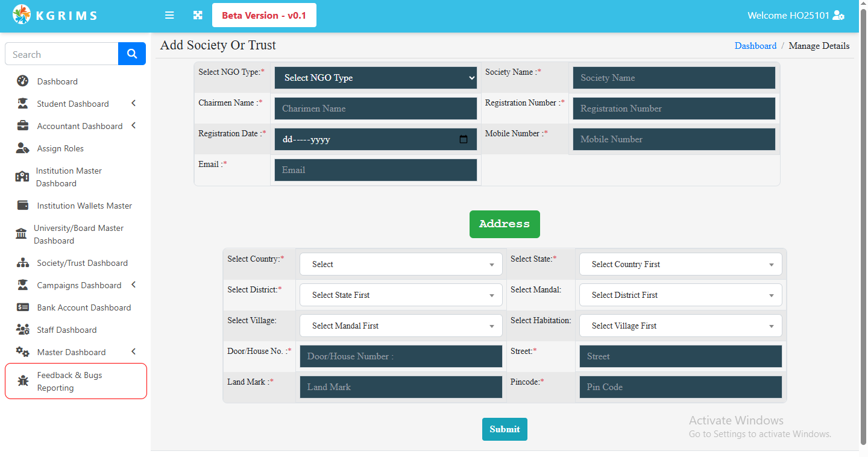Open the Select District dropdown
This screenshot has height=457, width=868.
click(401, 295)
